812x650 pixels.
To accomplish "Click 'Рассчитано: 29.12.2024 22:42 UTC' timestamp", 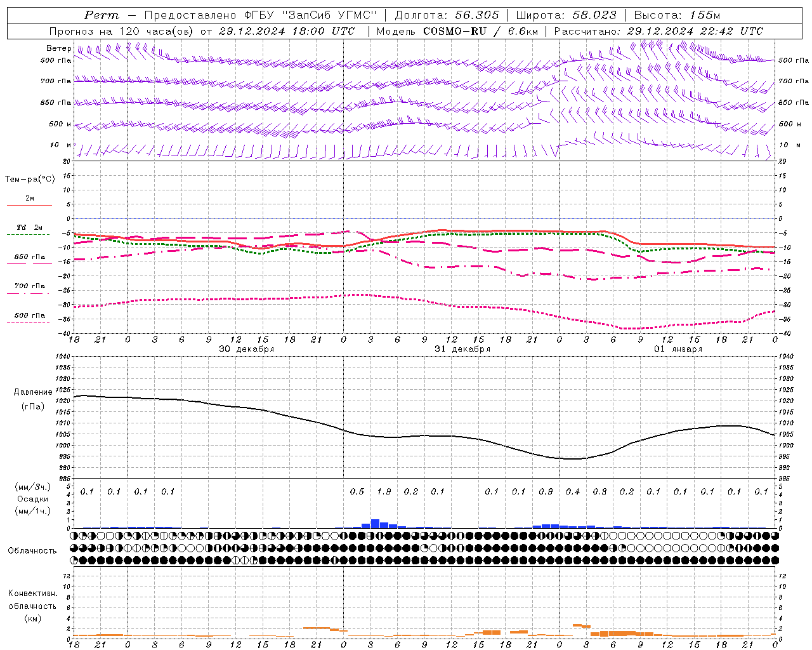I will point(658,31).
